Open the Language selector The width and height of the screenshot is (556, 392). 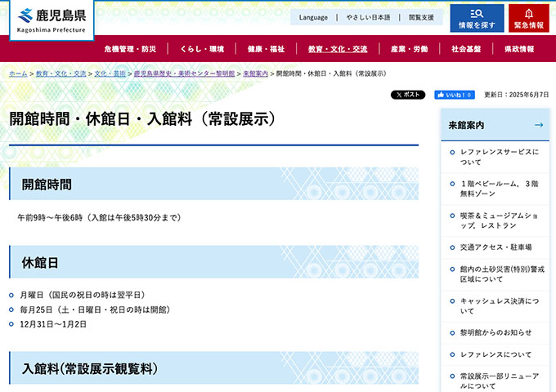[313, 17]
